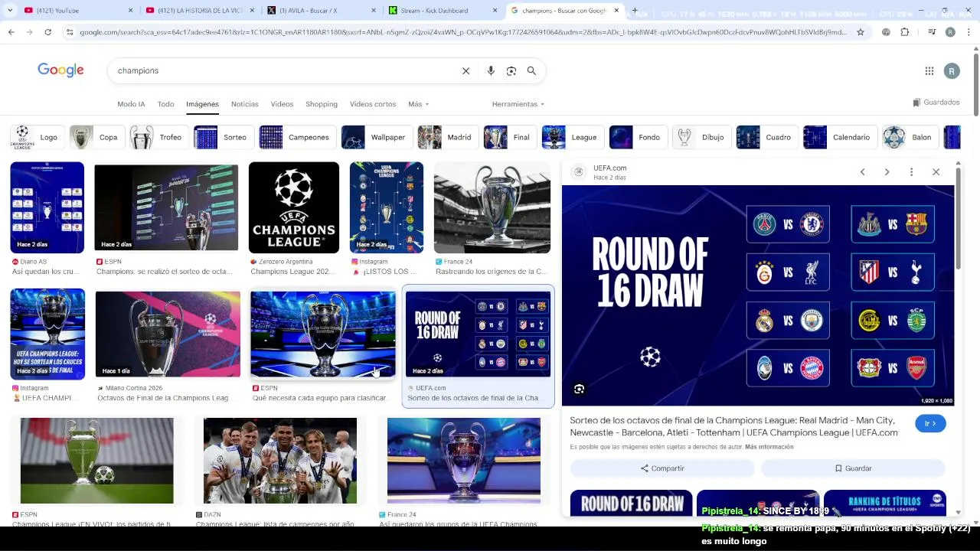Click the Ir button to visit UEFA.com

click(x=930, y=423)
